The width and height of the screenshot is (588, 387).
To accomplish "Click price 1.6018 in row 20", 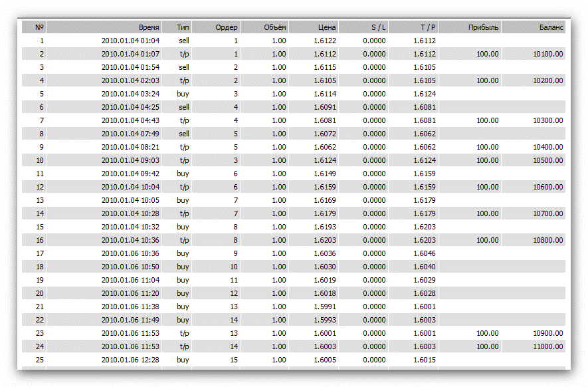I will pos(325,293).
